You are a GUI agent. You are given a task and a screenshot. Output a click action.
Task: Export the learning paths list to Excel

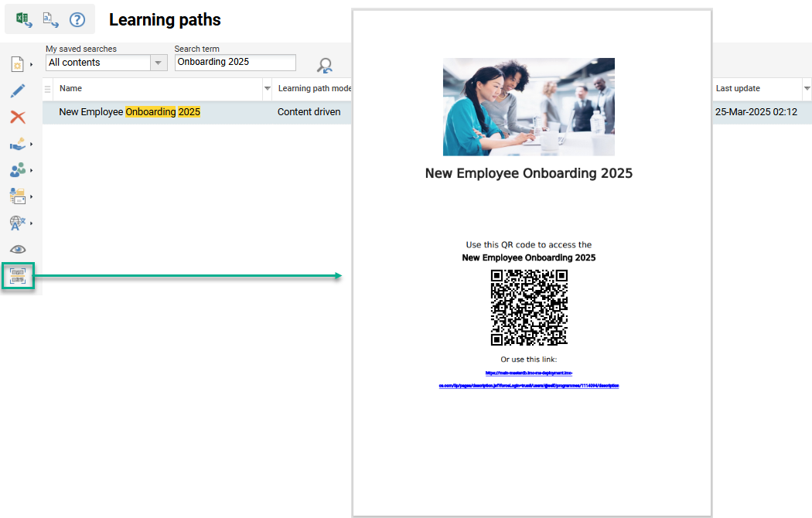(22, 19)
